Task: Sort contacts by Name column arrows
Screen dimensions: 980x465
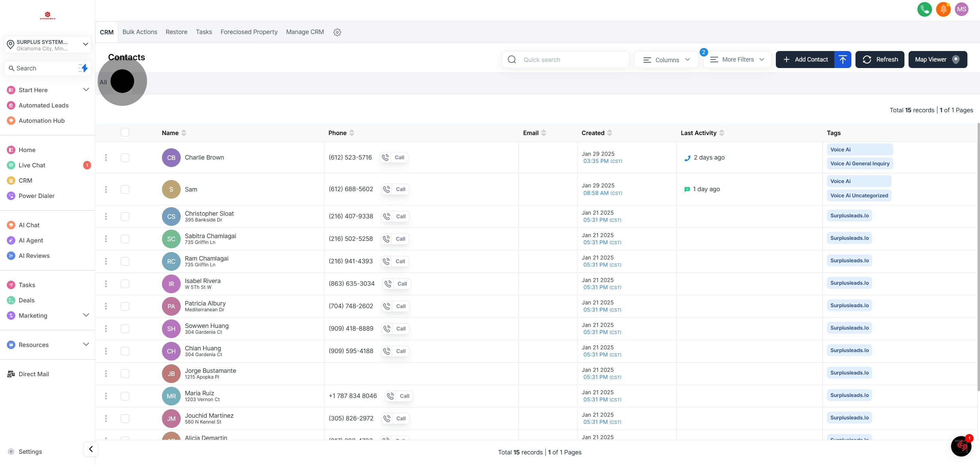Action: pos(184,133)
